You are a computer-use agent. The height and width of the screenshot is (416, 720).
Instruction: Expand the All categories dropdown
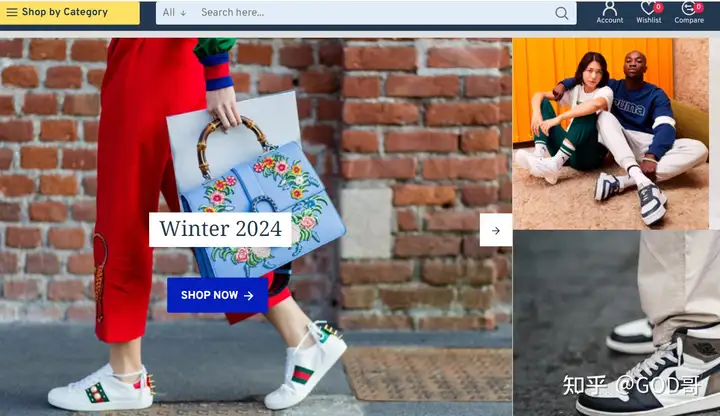174,12
